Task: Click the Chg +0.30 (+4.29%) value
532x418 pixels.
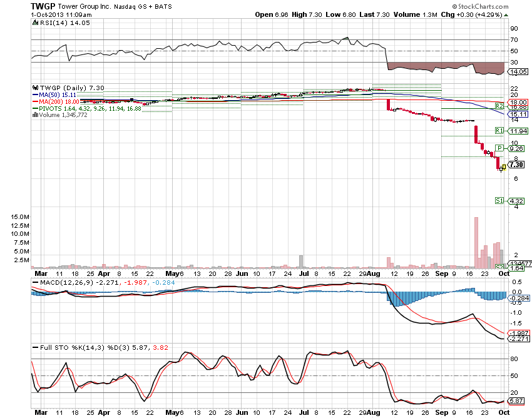Action: pyautogui.click(x=472, y=14)
